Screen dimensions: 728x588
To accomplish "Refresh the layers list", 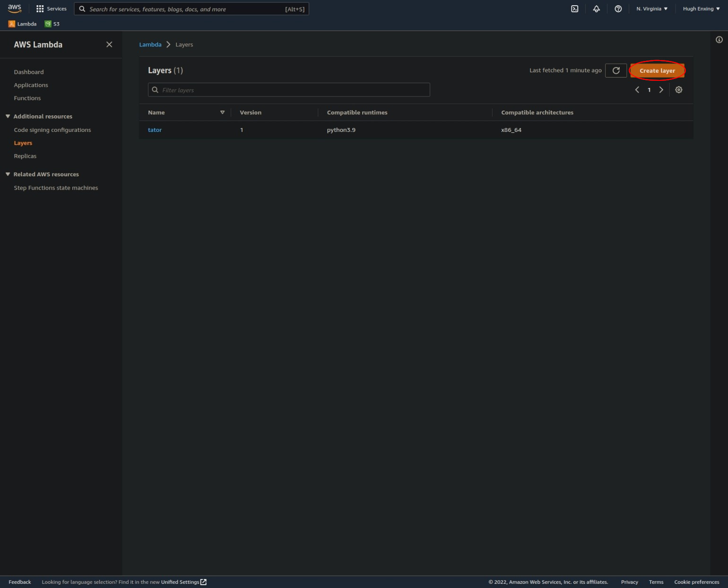I will coord(616,70).
